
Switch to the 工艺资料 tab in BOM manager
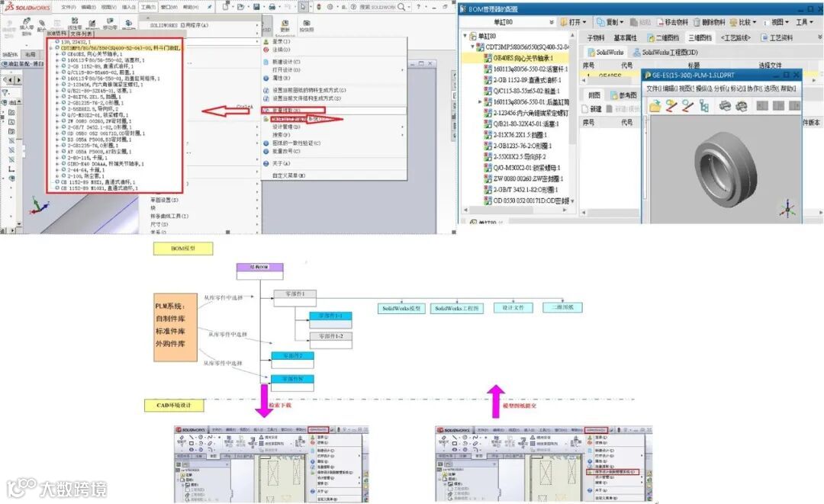777,38
